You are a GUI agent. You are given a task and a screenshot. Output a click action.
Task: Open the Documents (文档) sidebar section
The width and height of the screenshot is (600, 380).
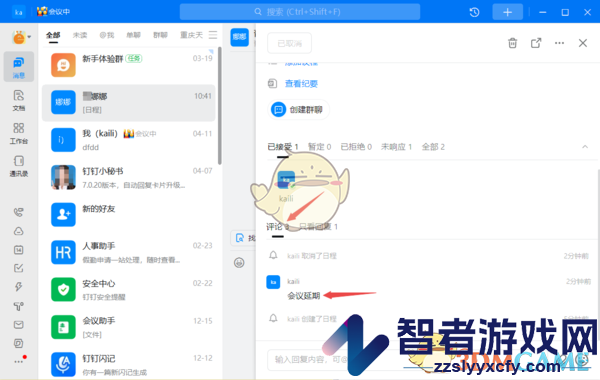[x=19, y=100]
